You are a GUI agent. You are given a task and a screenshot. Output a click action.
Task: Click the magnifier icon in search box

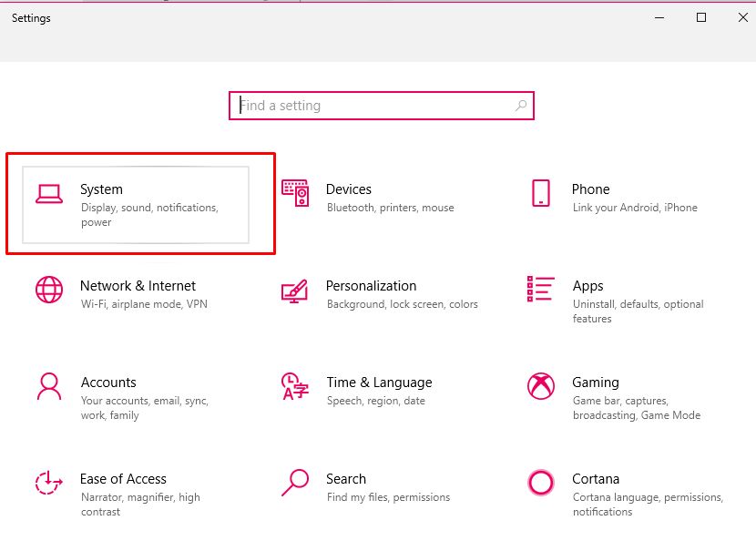521,106
